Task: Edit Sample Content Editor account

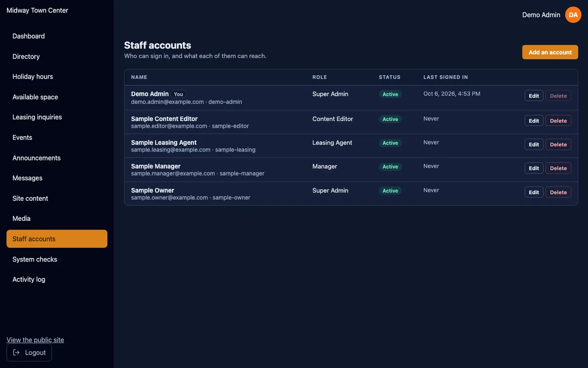Action: click(x=534, y=121)
